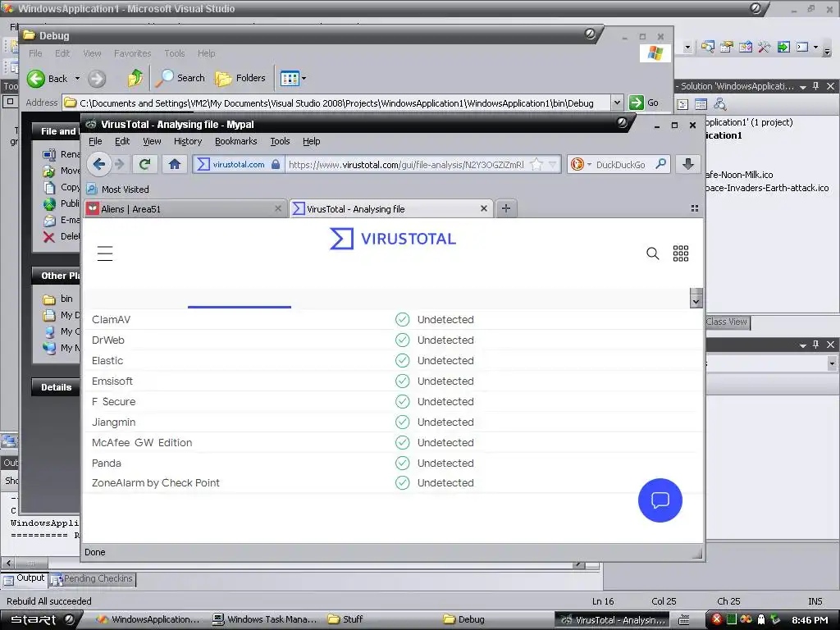Reload the VirusTotal page
Screen dimensions: 840x630
pyautogui.click(x=144, y=164)
